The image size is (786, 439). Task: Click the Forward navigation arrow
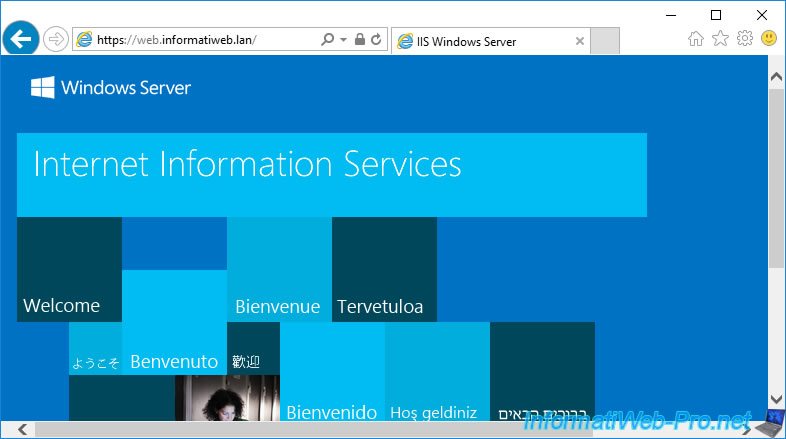pyautogui.click(x=56, y=39)
